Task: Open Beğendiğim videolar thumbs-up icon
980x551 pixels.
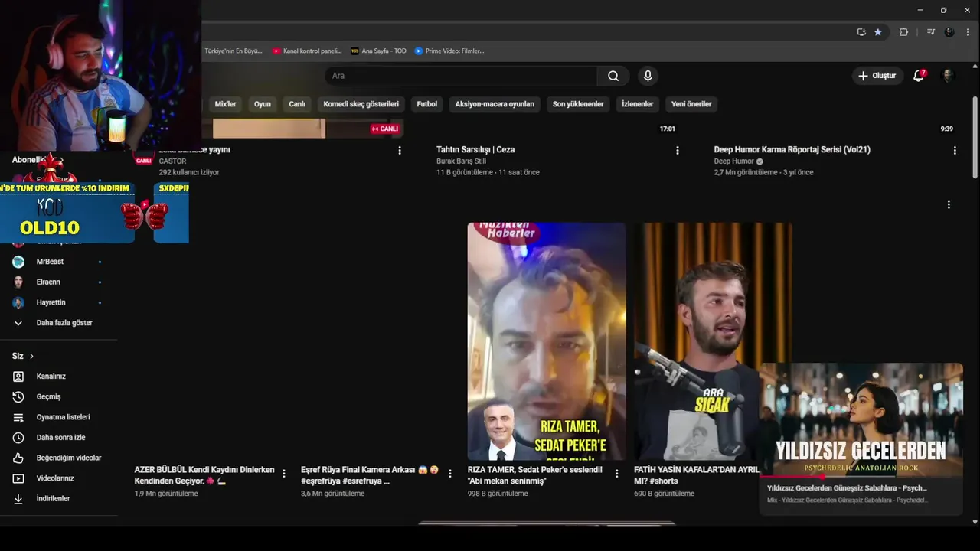Action: click(x=18, y=458)
